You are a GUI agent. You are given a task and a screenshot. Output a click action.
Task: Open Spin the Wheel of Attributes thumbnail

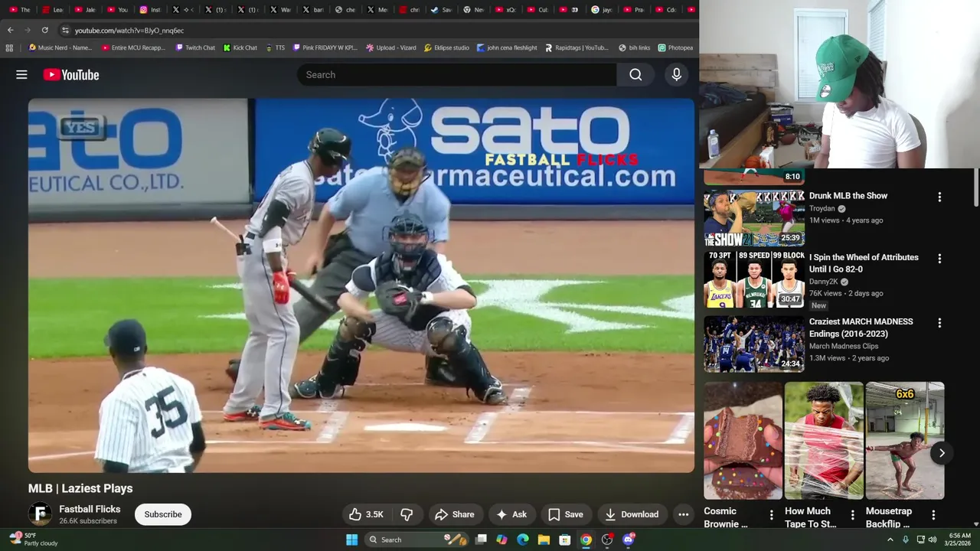[x=754, y=279]
